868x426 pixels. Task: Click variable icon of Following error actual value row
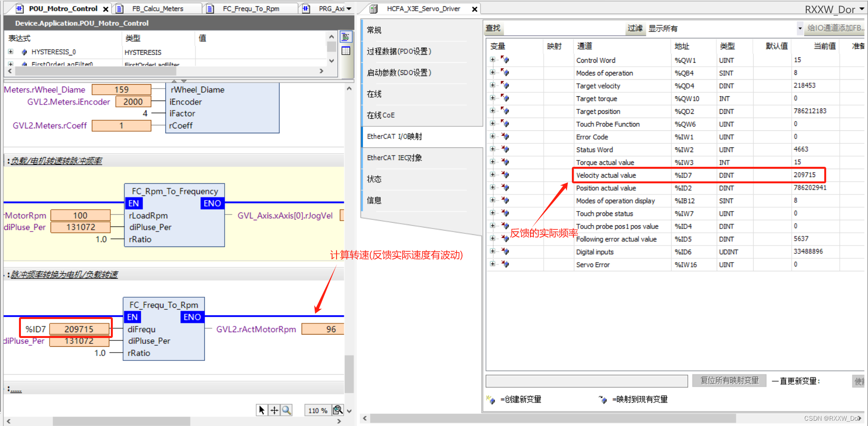pos(505,239)
